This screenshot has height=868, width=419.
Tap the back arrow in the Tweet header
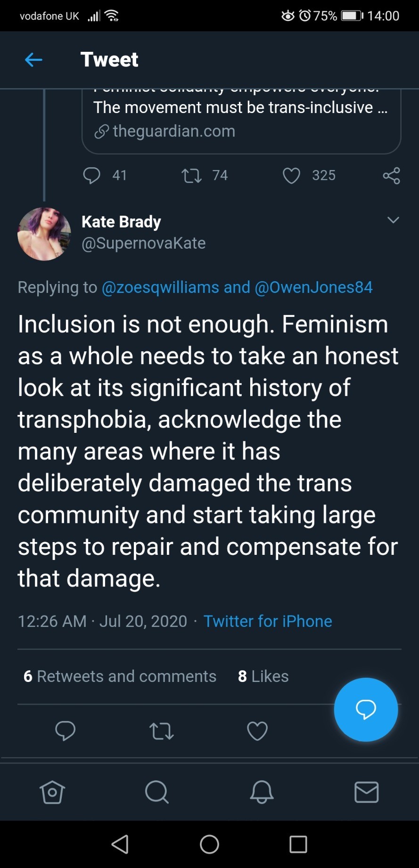click(33, 60)
